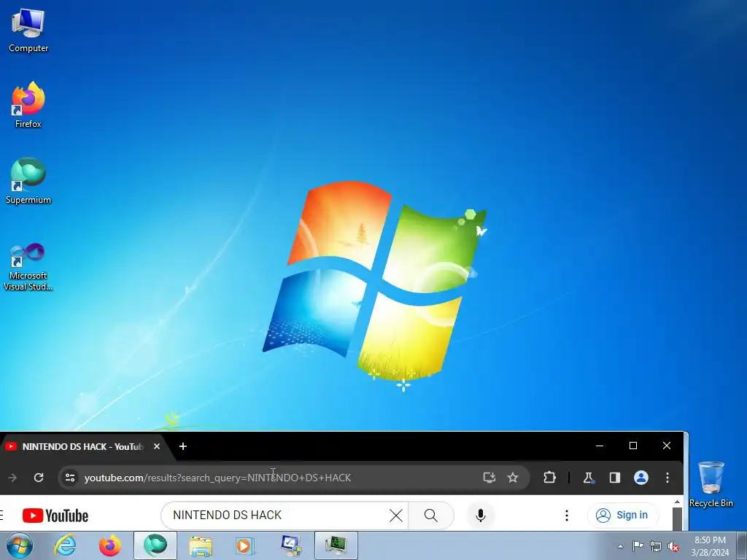The height and width of the screenshot is (560, 747).
Task: Click the YouTube Sign in button
Action: click(623, 516)
